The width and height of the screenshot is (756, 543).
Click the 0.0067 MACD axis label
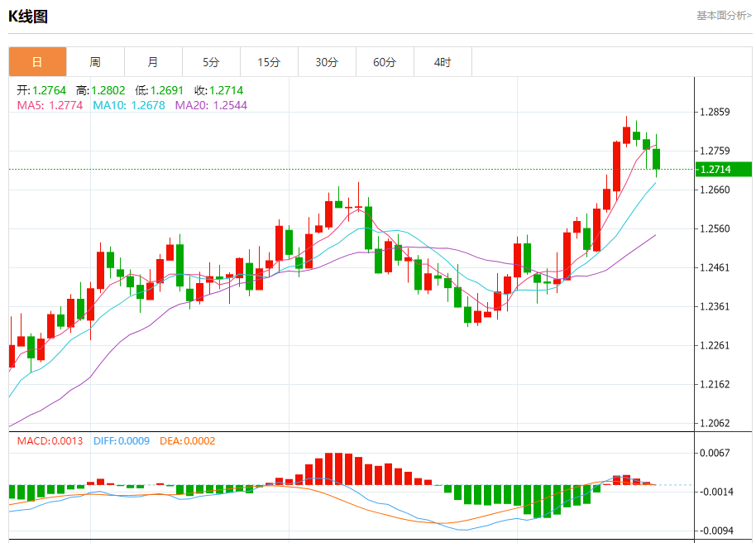click(715, 453)
